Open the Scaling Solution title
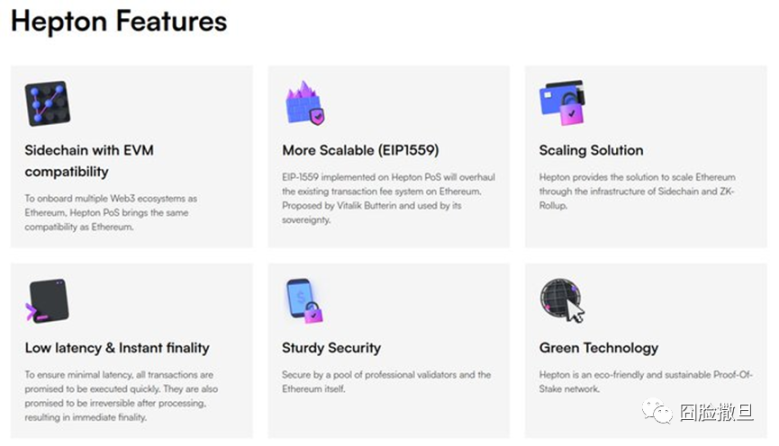 tap(591, 150)
